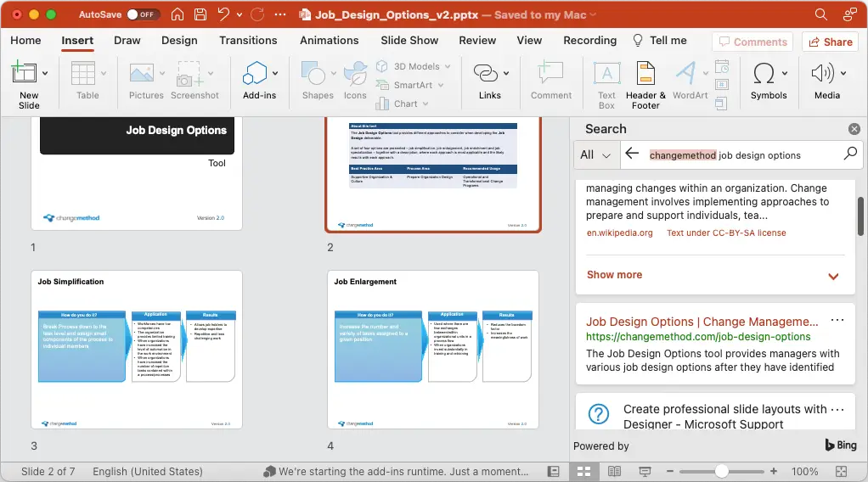Run search with the magnifier in pane
This screenshot has height=482, width=868.
(849, 153)
